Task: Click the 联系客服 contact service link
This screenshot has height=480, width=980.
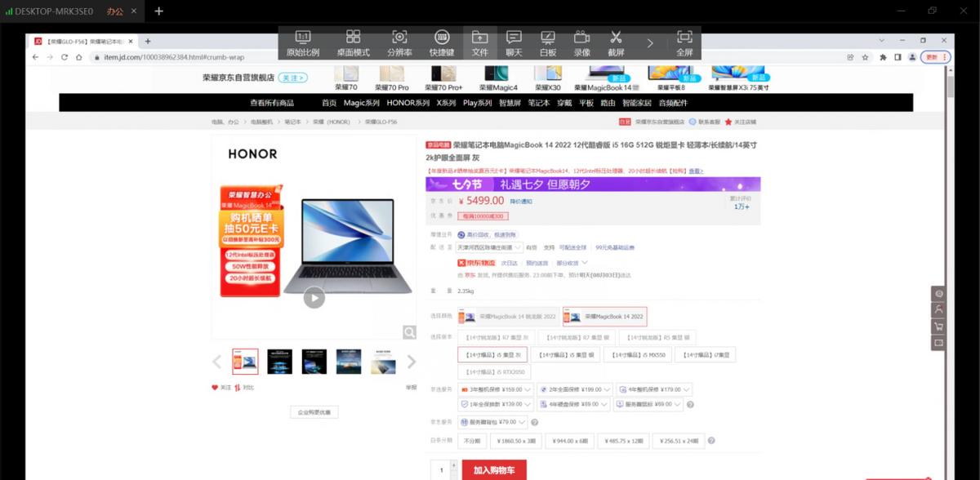Action: coord(704,122)
